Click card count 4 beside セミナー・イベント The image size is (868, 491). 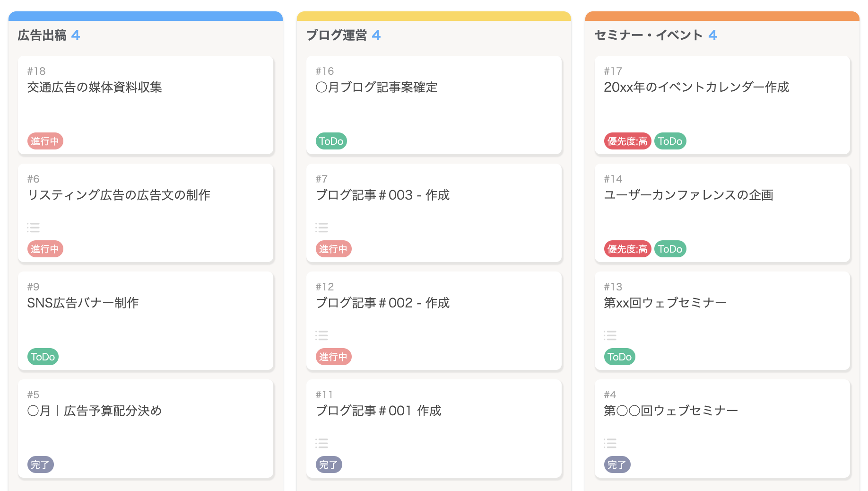tap(713, 35)
